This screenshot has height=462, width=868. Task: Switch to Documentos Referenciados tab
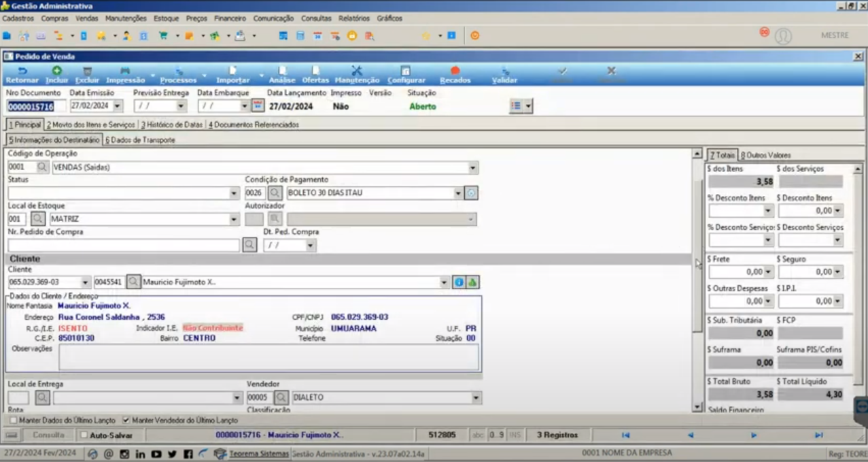click(x=254, y=125)
